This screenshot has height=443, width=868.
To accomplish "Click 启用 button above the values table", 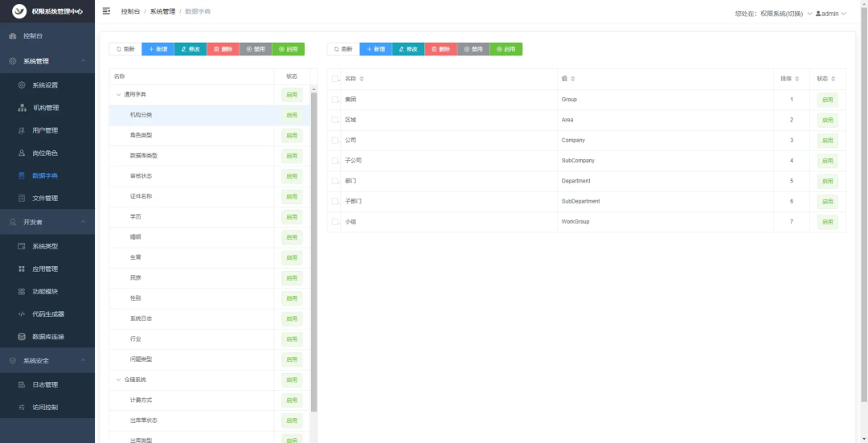I will point(506,49).
